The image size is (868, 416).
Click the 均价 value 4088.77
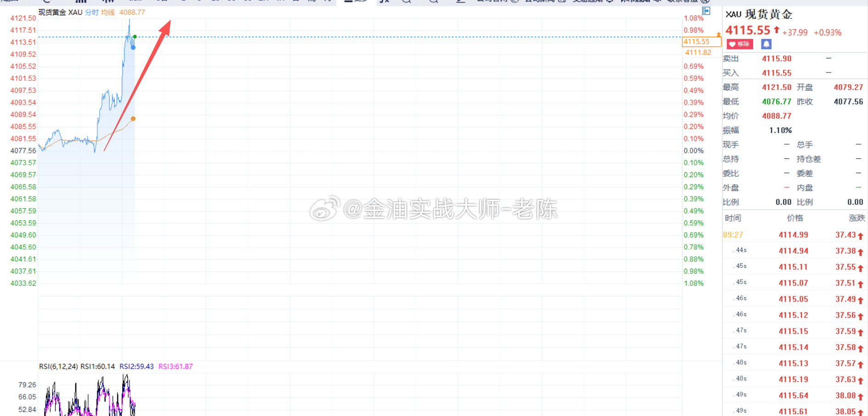tap(777, 116)
